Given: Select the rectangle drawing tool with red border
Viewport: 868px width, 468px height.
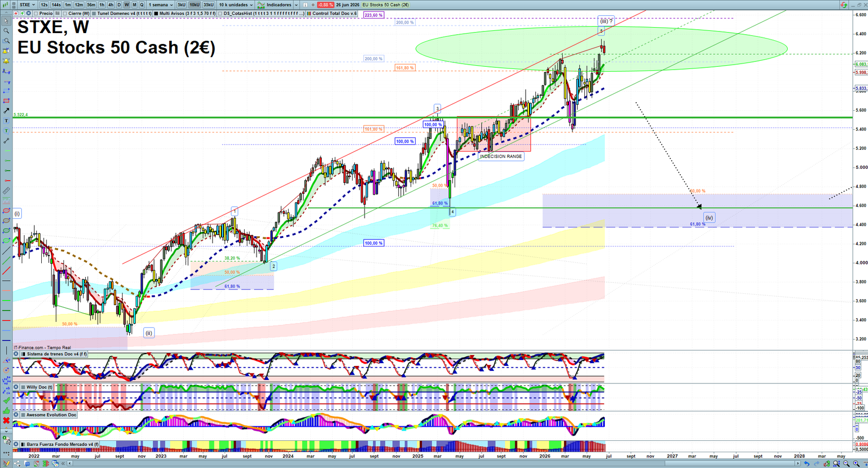Looking at the screenshot, I should (x=7, y=101).
